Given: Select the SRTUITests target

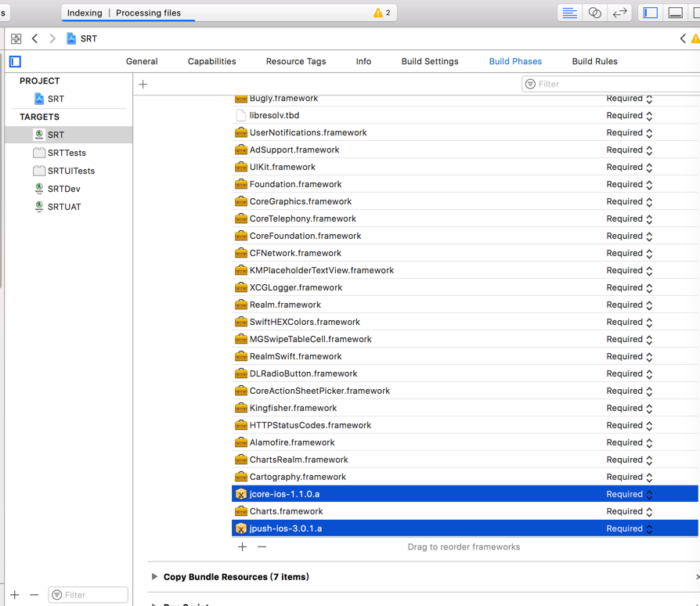Looking at the screenshot, I should point(69,171).
